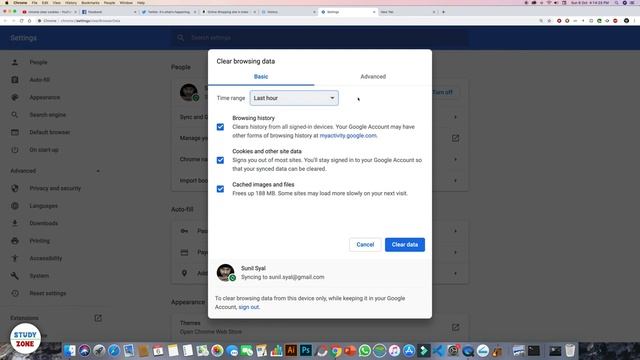Expand the Import bookmarks row arrow

pyautogui.click(x=456, y=180)
